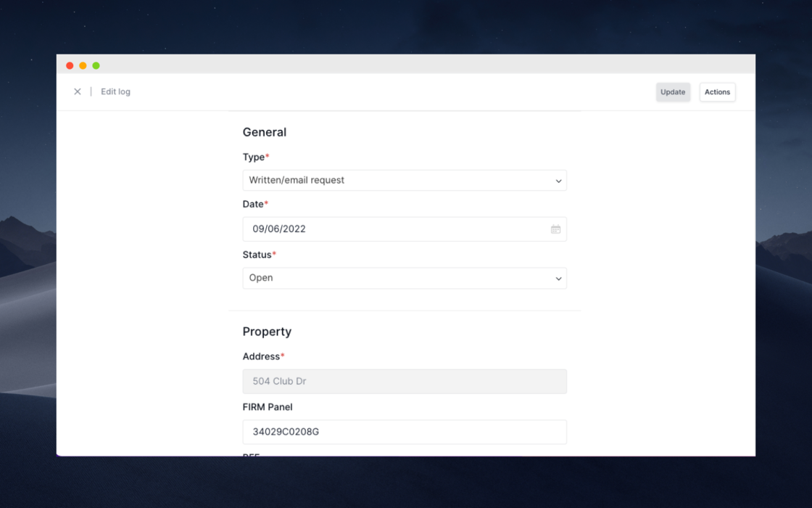Image resolution: width=812 pixels, height=508 pixels.
Task: Click the chevron on the Status dropdown
Action: pyautogui.click(x=558, y=278)
